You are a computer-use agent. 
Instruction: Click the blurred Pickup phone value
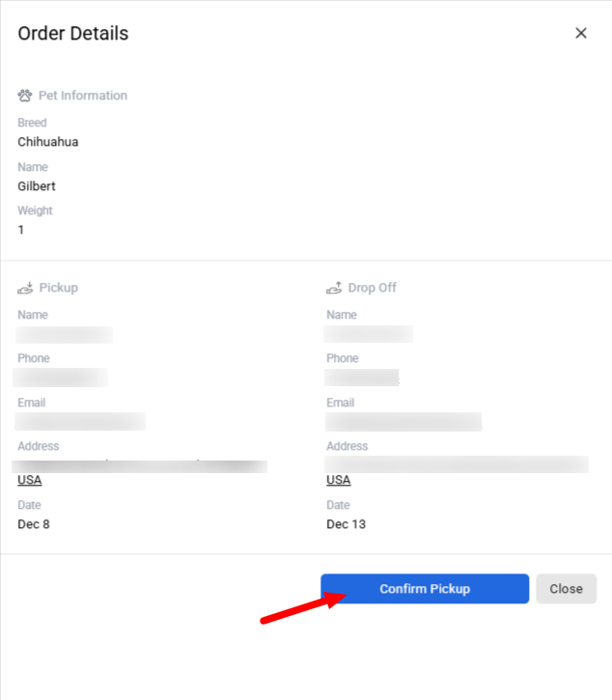tap(62, 378)
